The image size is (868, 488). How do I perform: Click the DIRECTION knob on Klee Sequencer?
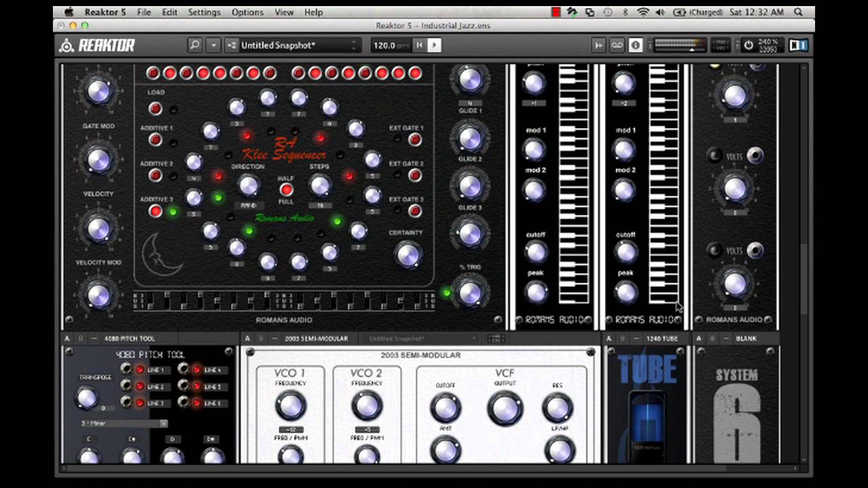click(x=248, y=185)
